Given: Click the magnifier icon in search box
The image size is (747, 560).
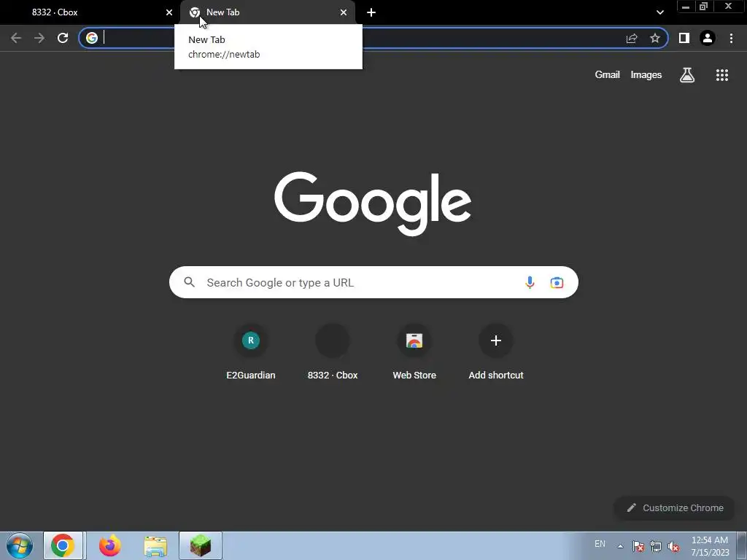Looking at the screenshot, I should coord(190,282).
